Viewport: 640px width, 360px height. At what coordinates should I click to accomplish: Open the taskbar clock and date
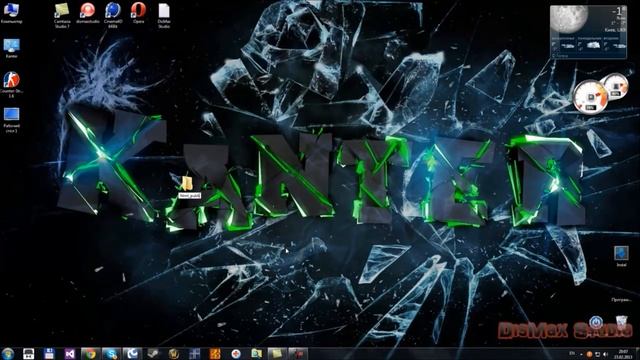coord(623,354)
